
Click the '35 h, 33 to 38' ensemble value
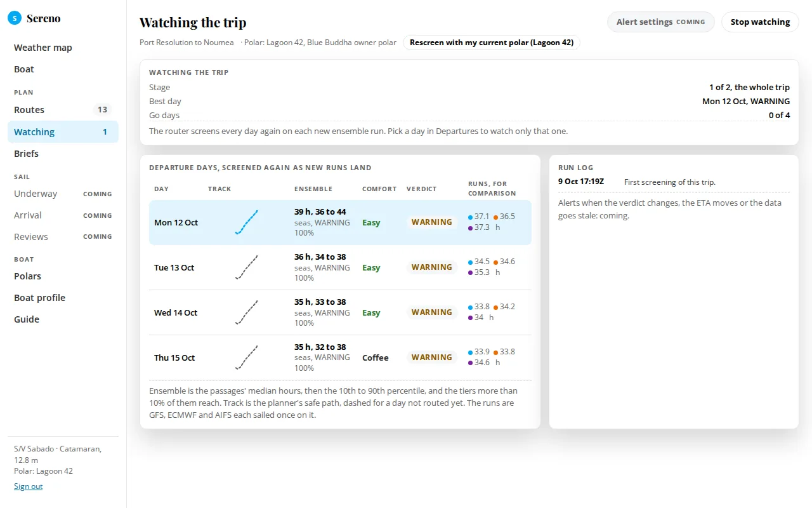tap(320, 302)
